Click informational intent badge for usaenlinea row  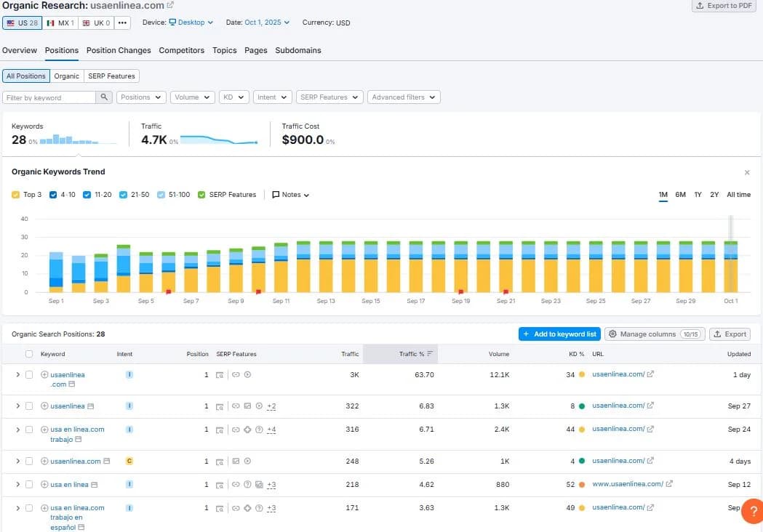point(129,406)
